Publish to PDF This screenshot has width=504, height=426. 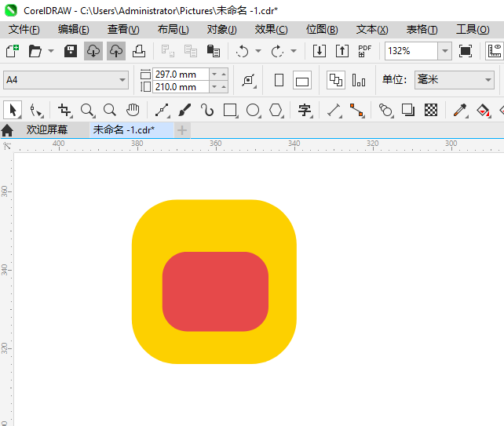click(365, 51)
